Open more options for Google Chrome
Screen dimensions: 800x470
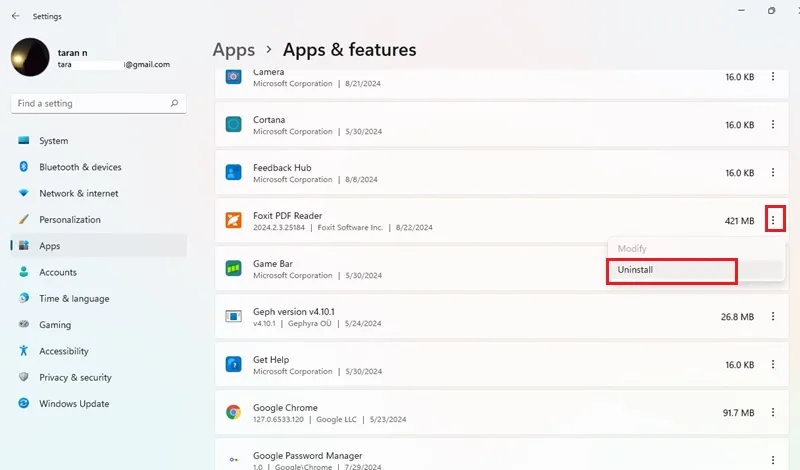773,412
